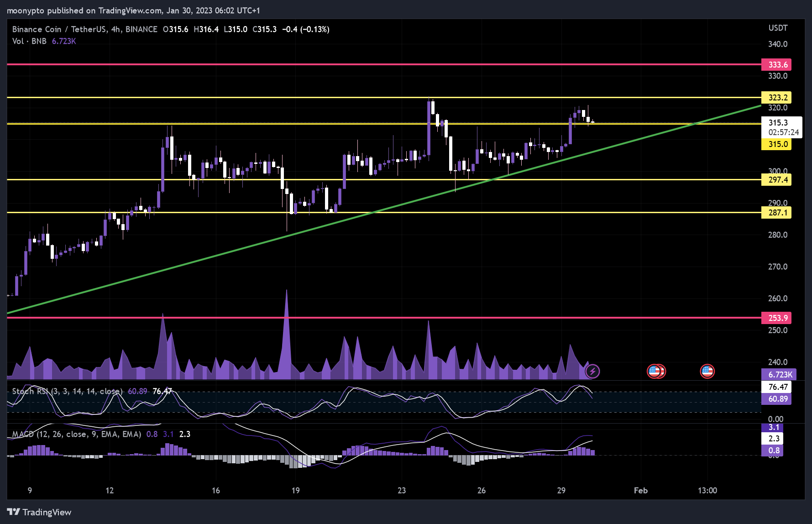
Task: Click the 3.1 MACD axis label
Action: [773, 427]
